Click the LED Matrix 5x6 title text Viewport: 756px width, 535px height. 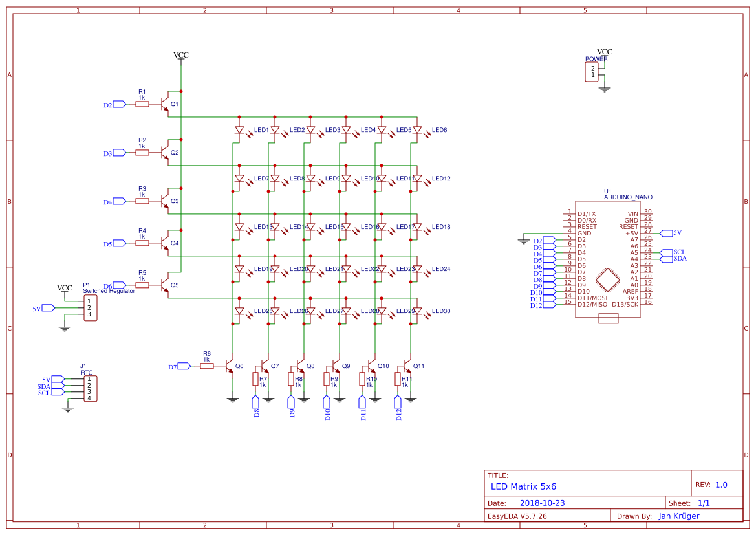525,486
